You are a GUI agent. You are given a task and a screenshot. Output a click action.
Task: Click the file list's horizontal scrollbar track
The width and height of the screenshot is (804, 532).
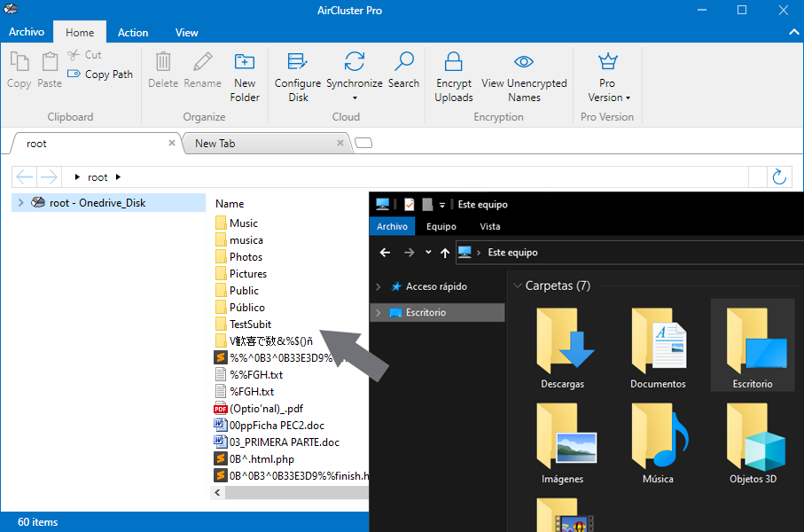coord(296,492)
